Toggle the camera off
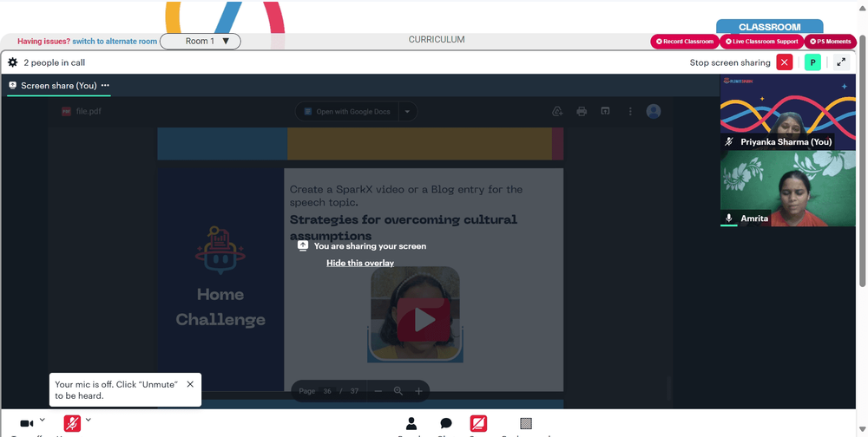The width and height of the screenshot is (868, 437). (x=26, y=424)
